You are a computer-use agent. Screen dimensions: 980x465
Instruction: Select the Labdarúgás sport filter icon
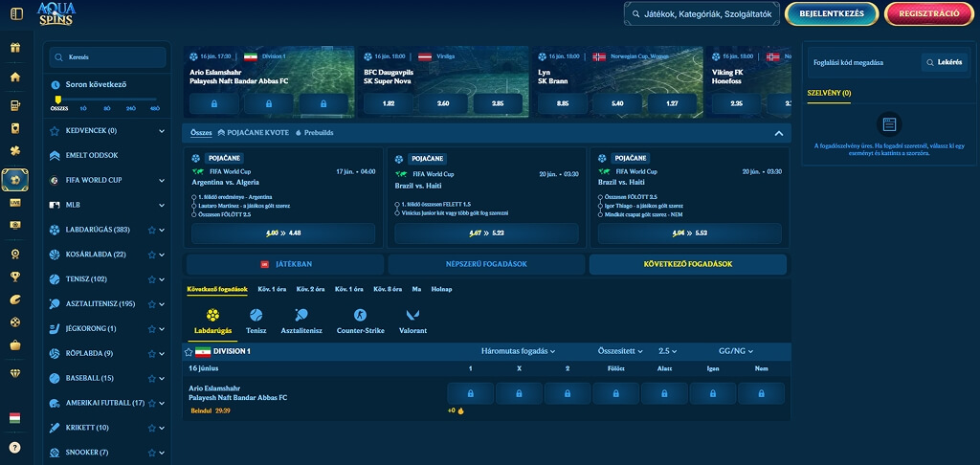coord(212,321)
